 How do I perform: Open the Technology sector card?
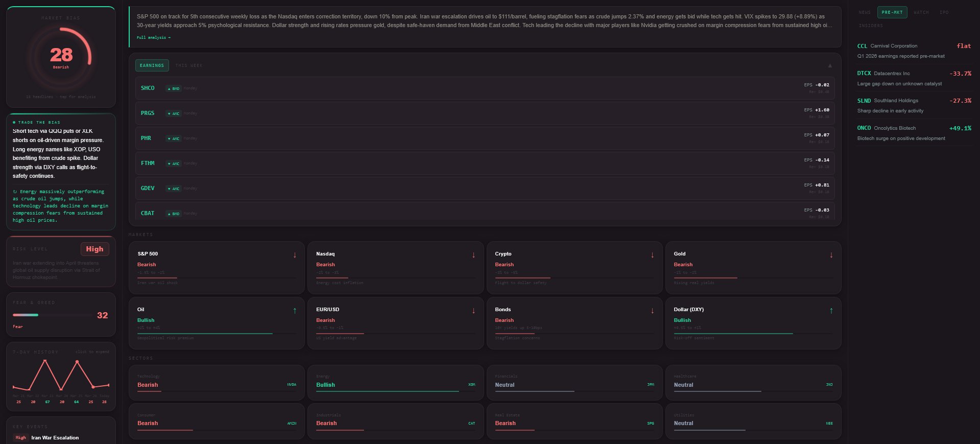tap(217, 382)
